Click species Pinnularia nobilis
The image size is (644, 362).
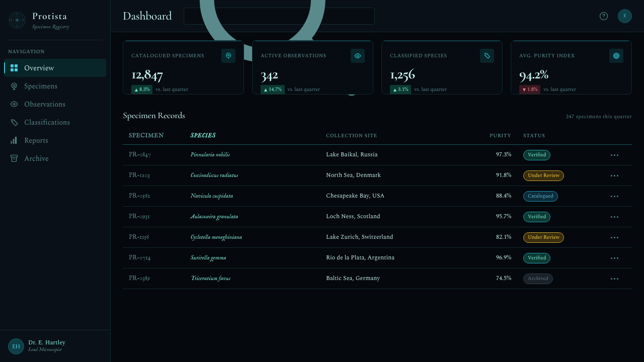(210, 154)
